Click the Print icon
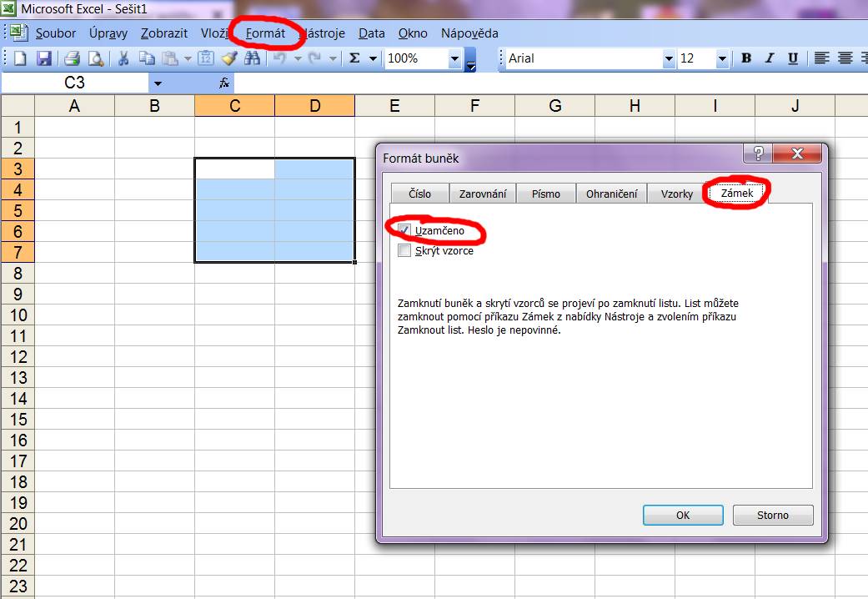Viewport: 868px width, 599px height. pos(72,58)
